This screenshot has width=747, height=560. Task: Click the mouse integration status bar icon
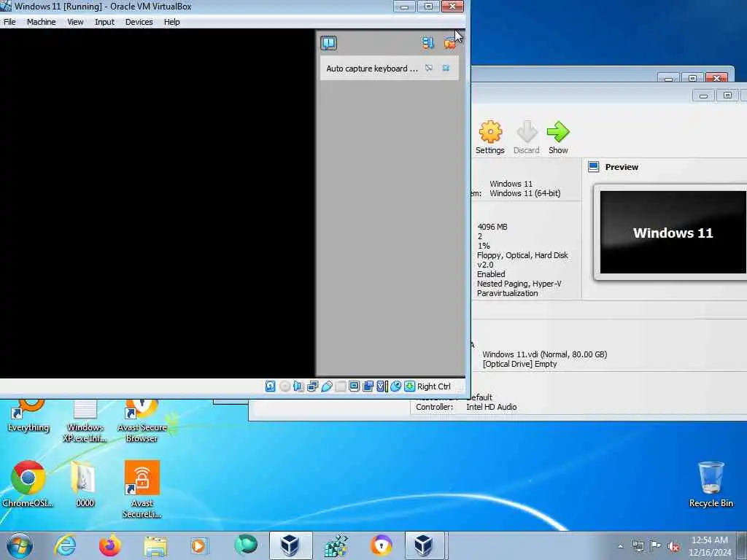(x=395, y=386)
